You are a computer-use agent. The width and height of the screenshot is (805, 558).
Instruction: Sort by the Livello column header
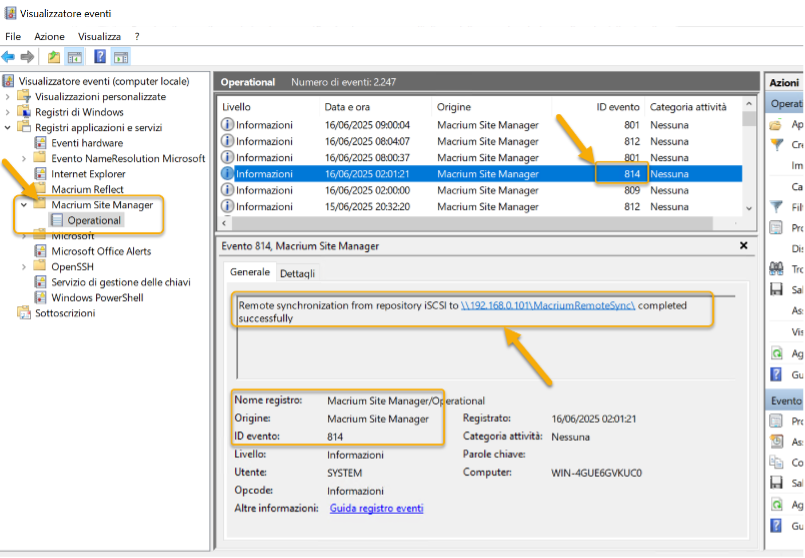coord(236,107)
